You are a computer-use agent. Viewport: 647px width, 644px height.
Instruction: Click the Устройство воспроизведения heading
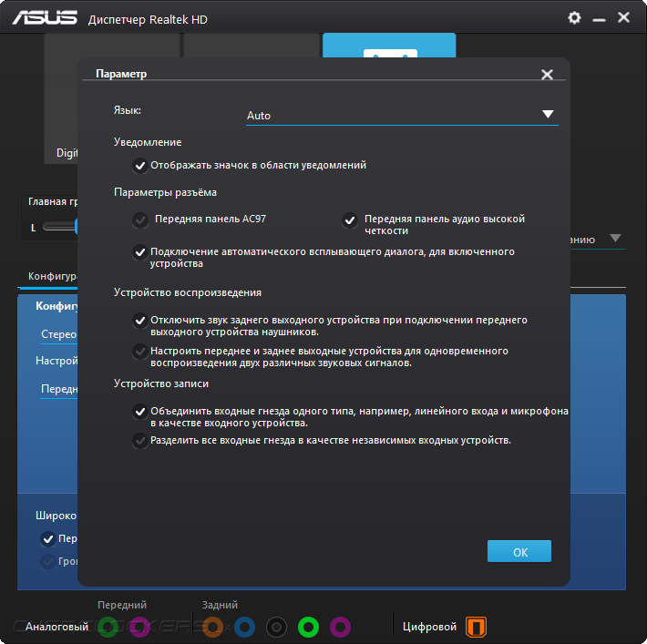click(188, 293)
